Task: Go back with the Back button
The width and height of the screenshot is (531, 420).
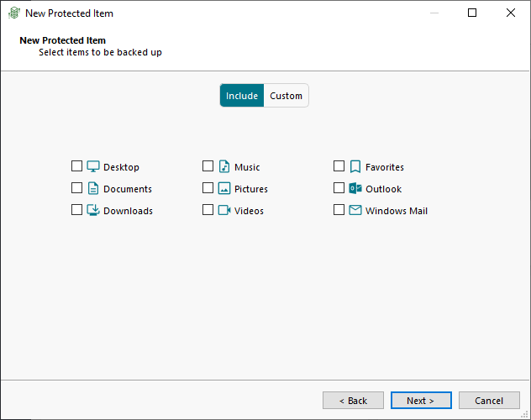Action: click(353, 401)
